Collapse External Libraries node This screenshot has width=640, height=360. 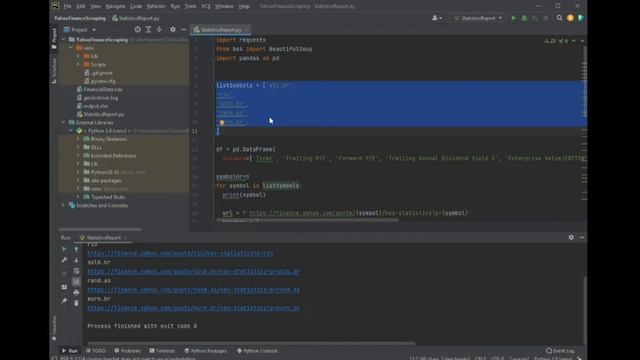(63, 122)
